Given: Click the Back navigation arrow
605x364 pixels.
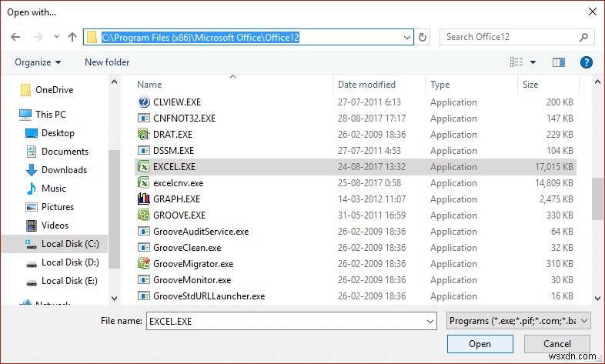Looking at the screenshot, I should (x=15, y=37).
